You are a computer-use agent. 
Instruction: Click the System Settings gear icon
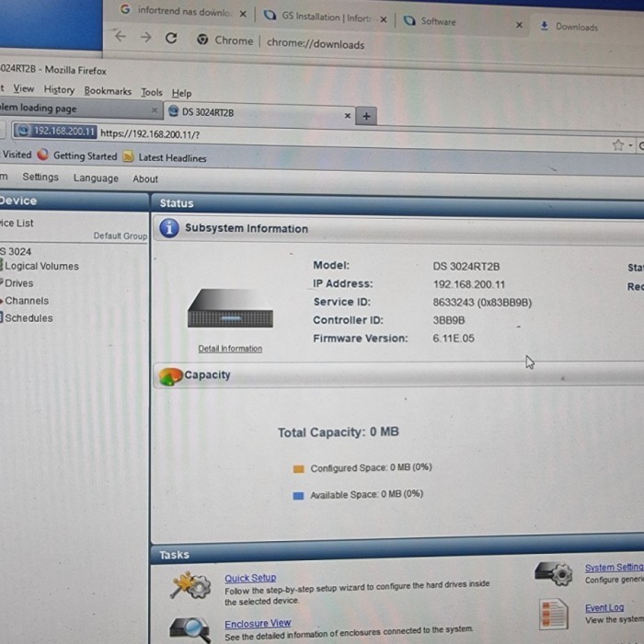coord(553,574)
